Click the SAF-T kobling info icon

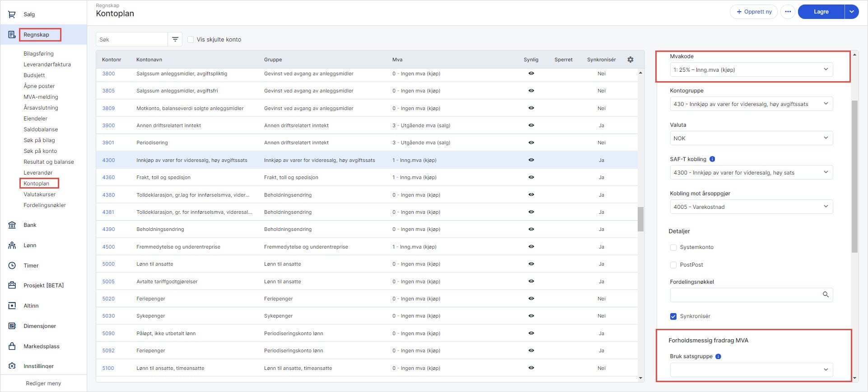712,159
